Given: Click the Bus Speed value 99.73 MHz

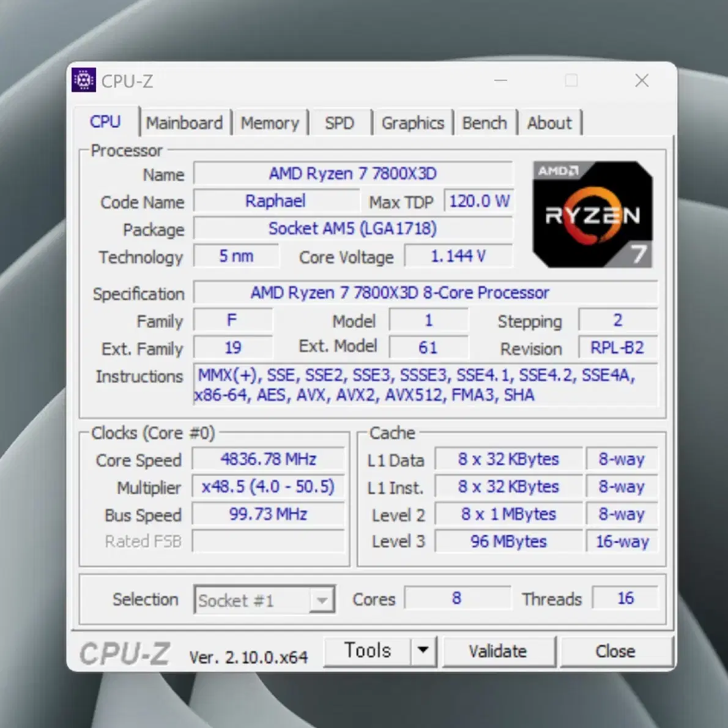Looking at the screenshot, I should (x=269, y=513).
